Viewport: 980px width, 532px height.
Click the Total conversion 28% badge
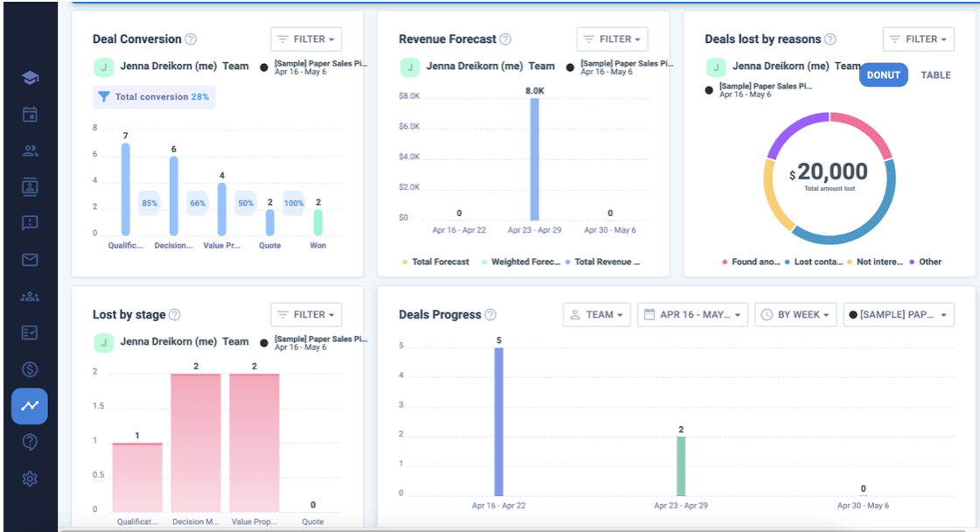tap(154, 97)
